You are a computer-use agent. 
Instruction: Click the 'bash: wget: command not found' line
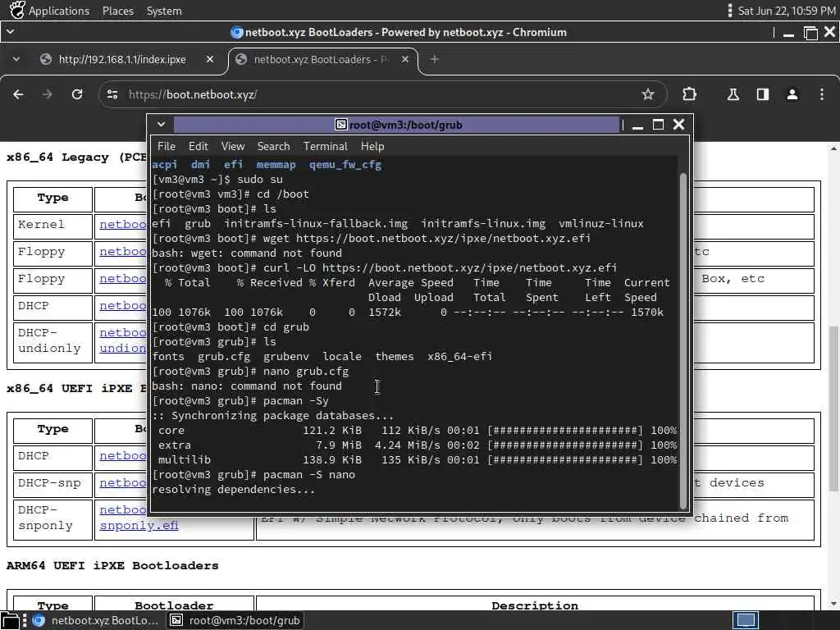247,253
